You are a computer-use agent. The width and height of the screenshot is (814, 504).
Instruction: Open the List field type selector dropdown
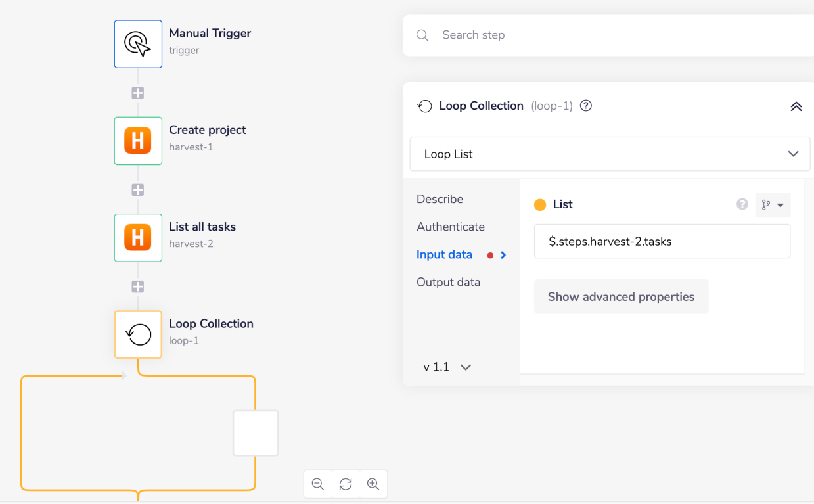(x=773, y=205)
